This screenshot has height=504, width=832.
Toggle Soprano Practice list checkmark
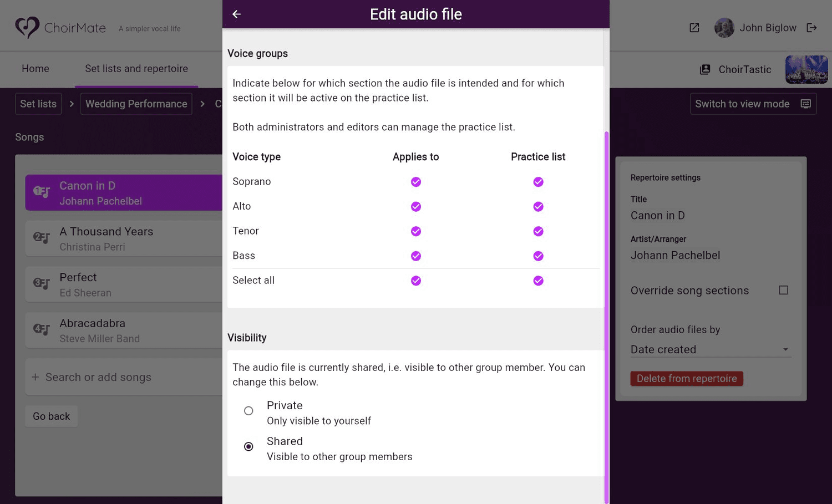(x=538, y=182)
